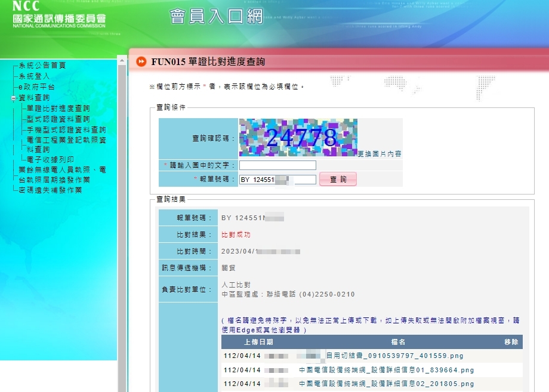Open file 中國電信設備終端網_設備詳細信息01_839664.png
This screenshot has width=549, height=392.
click(387, 370)
